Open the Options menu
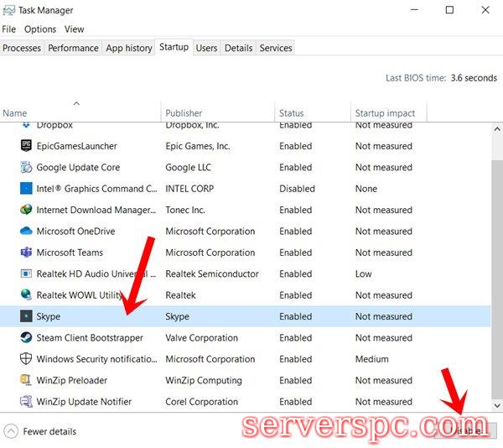This screenshot has height=448, width=503. (40, 29)
